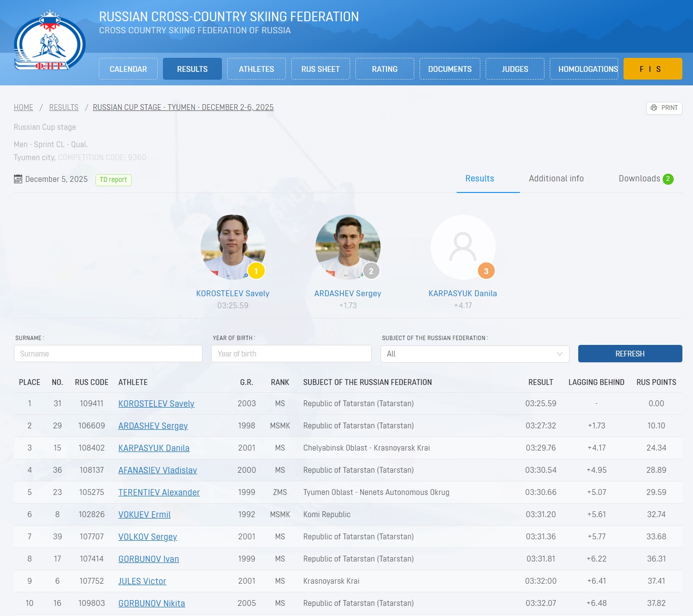Click the green downloads count badge
This screenshot has width=693, height=616.
(x=668, y=179)
